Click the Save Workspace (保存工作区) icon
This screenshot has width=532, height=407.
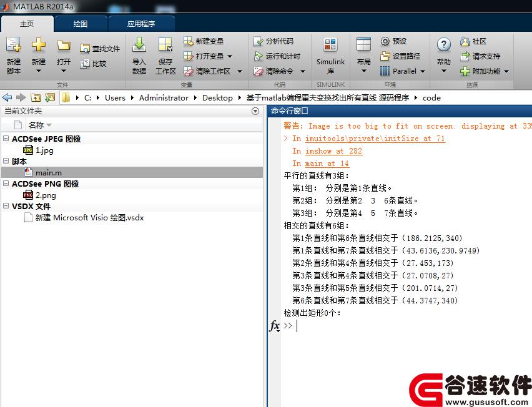165,45
